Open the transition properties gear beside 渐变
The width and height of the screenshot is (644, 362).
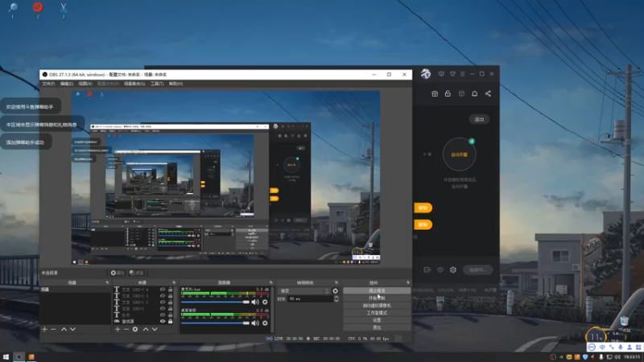pos(335,291)
